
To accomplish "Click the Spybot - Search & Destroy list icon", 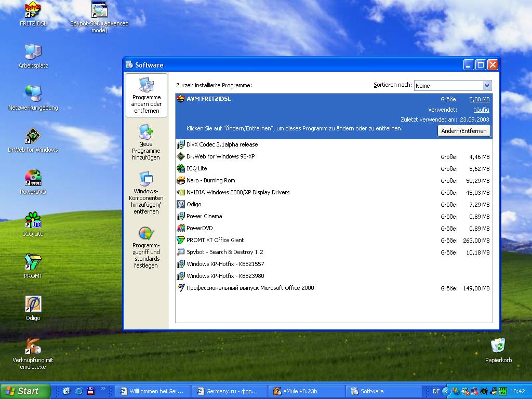I will click(181, 252).
